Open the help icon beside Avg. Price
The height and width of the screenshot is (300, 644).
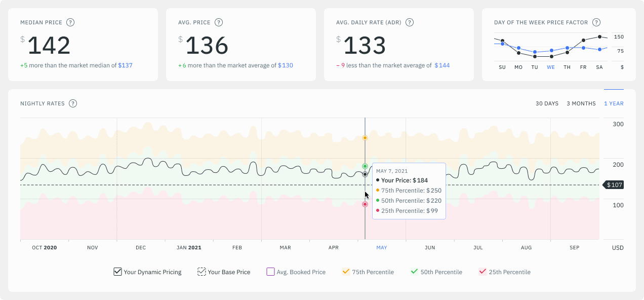point(219,22)
